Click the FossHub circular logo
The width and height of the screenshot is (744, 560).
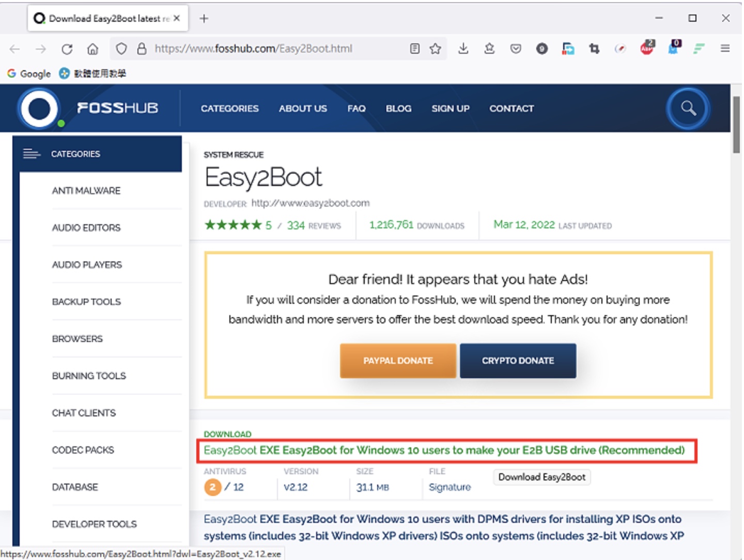(x=39, y=108)
